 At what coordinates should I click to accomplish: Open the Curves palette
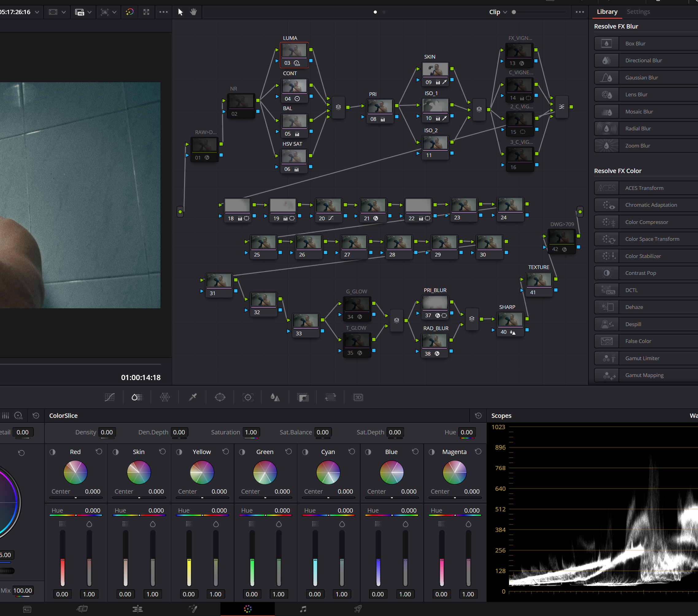pos(110,397)
